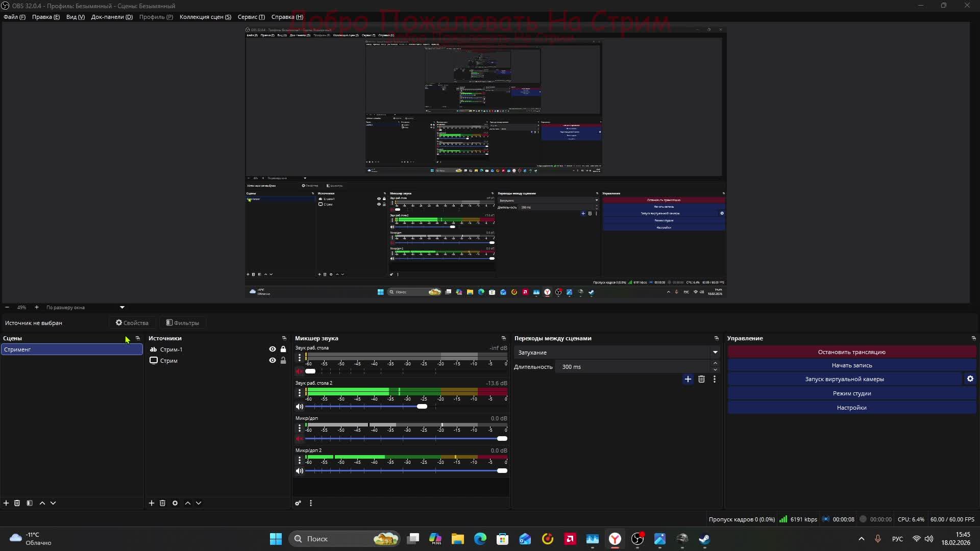Open three-dot options for Микр/доп 2
This screenshot has width=980, height=551.
coord(300,460)
